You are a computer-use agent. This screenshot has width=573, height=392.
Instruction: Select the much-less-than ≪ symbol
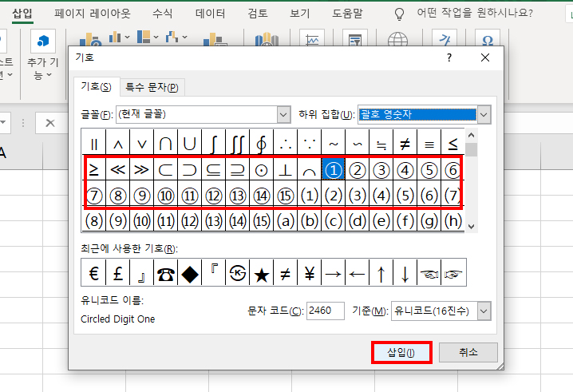[x=118, y=170]
